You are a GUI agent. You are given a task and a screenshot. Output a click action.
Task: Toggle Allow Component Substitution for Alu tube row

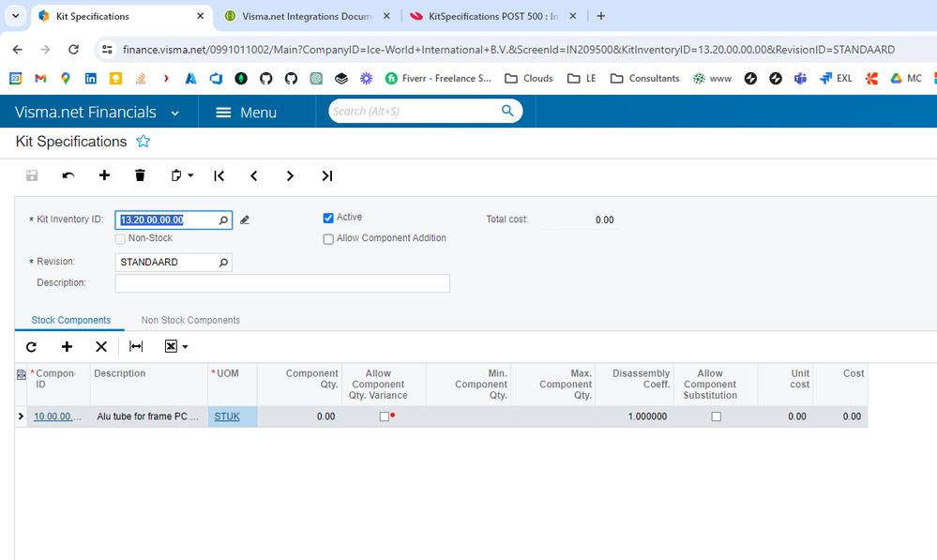716,416
